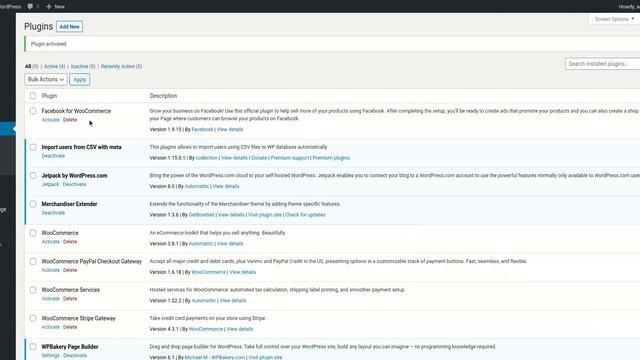Deactivate WPBakery Page Builder plugin
This screenshot has height=360, width=640.
point(75,356)
